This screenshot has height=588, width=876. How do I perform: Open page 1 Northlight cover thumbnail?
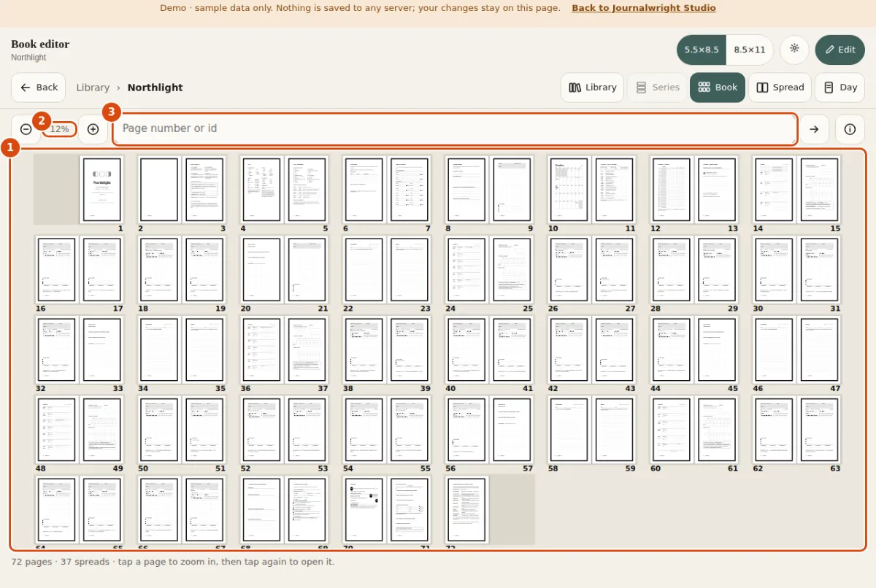click(101, 190)
